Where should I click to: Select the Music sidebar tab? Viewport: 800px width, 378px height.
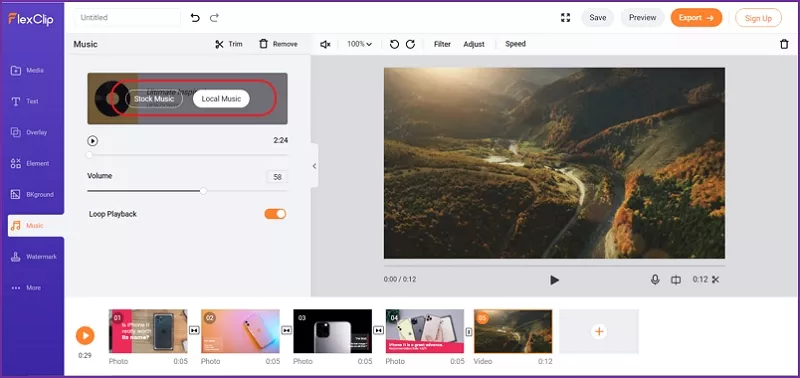point(35,225)
